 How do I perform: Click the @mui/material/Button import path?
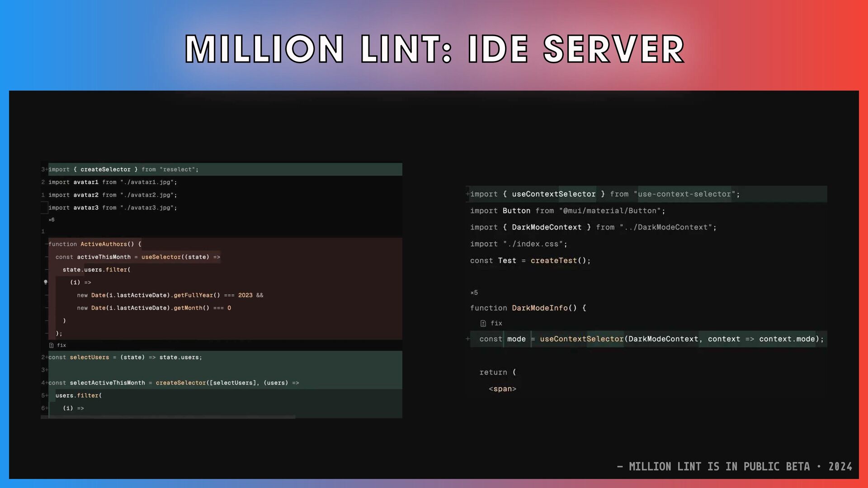[609, 211]
